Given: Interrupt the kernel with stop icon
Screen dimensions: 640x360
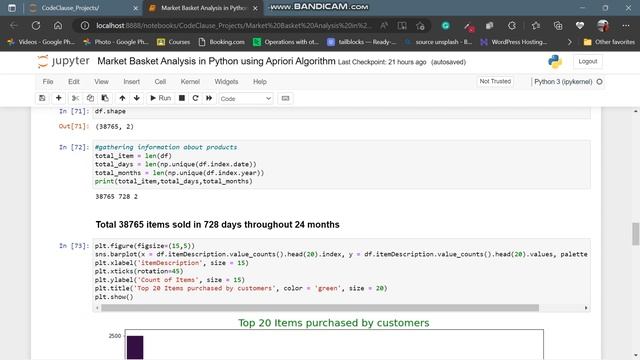Looking at the screenshot, I should 182,98.
